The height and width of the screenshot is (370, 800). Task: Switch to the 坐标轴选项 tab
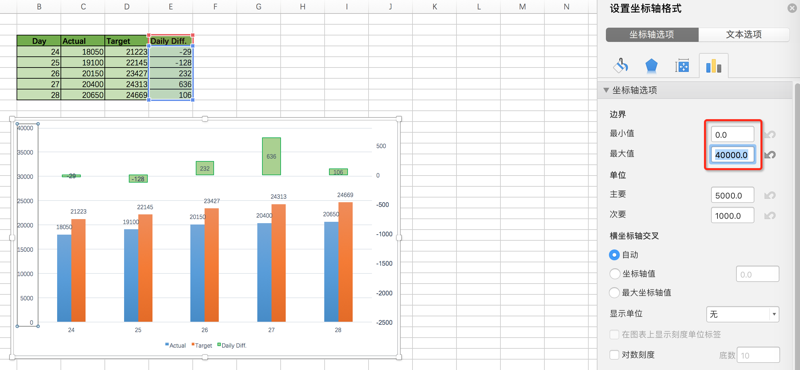click(x=652, y=35)
